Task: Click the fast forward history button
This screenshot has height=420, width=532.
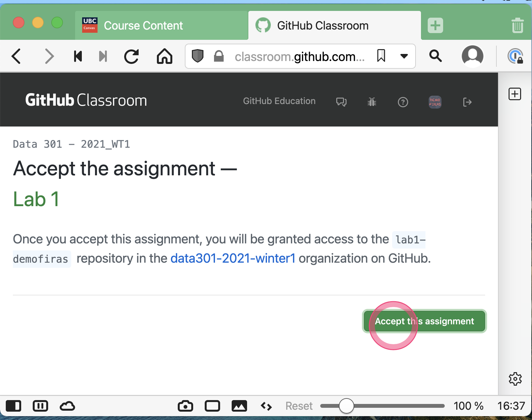Action: (x=103, y=57)
